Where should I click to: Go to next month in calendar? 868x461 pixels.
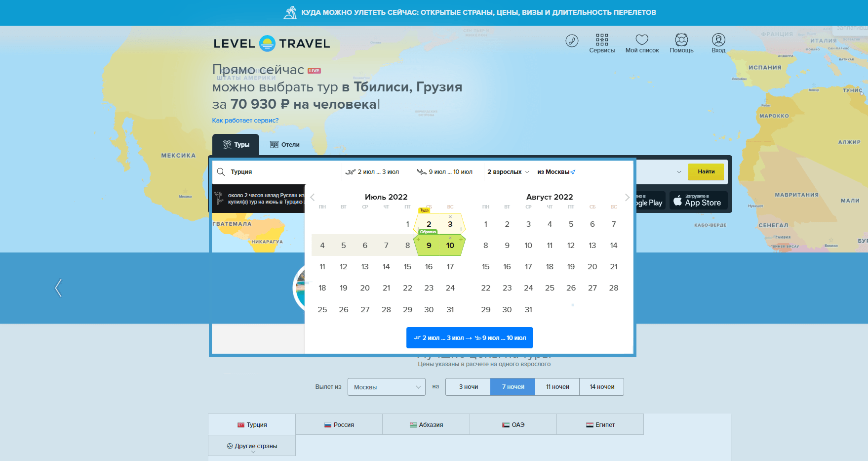click(627, 197)
